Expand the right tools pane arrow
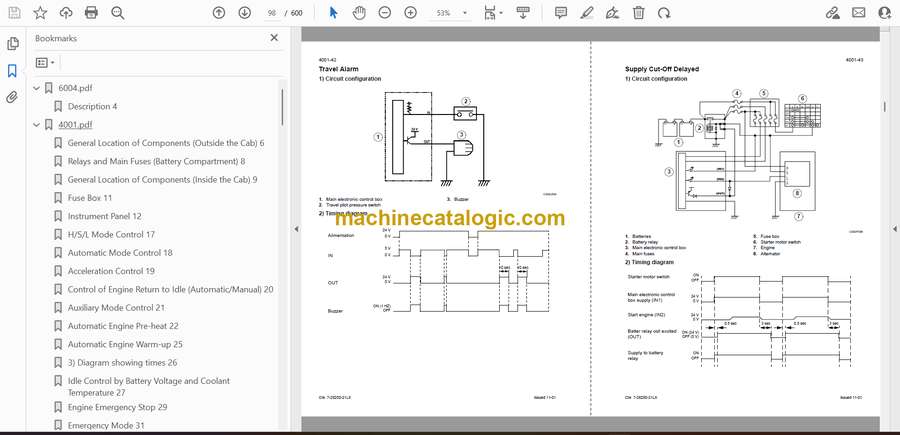The image size is (900, 435). (894, 229)
